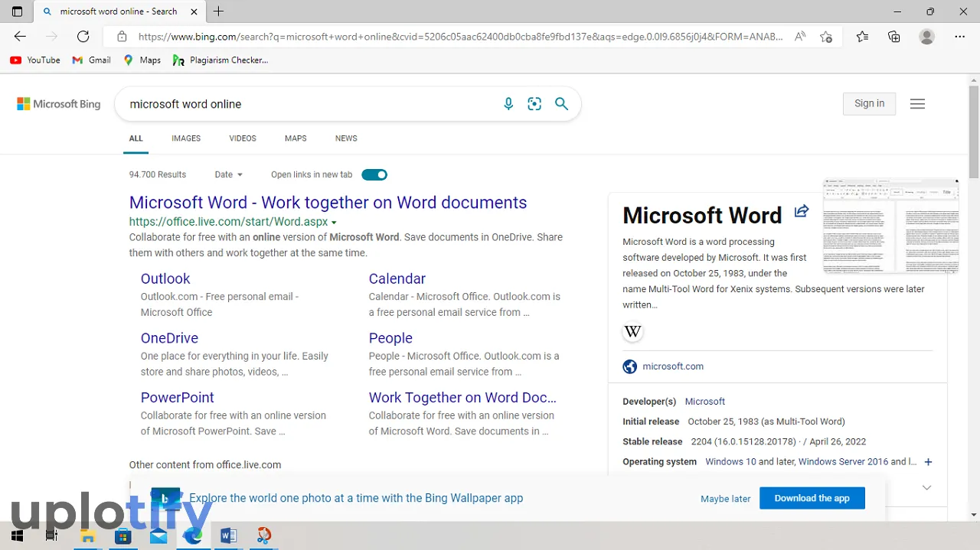Image resolution: width=980 pixels, height=550 pixels.
Task: Toggle Open links in new tab switch
Action: tap(374, 174)
